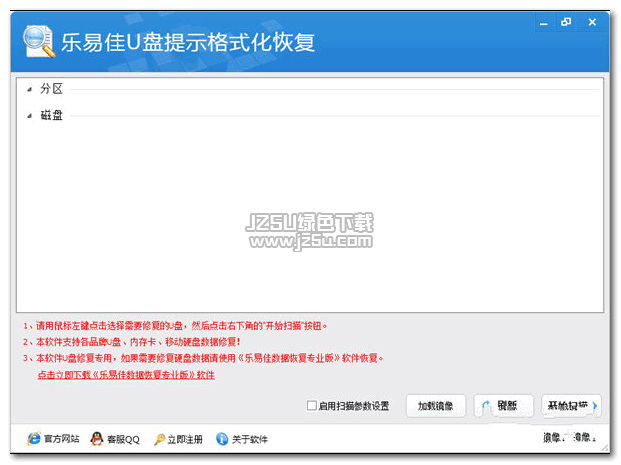Close the application window
Viewport: 621px width, 465px height.
coord(592,22)
